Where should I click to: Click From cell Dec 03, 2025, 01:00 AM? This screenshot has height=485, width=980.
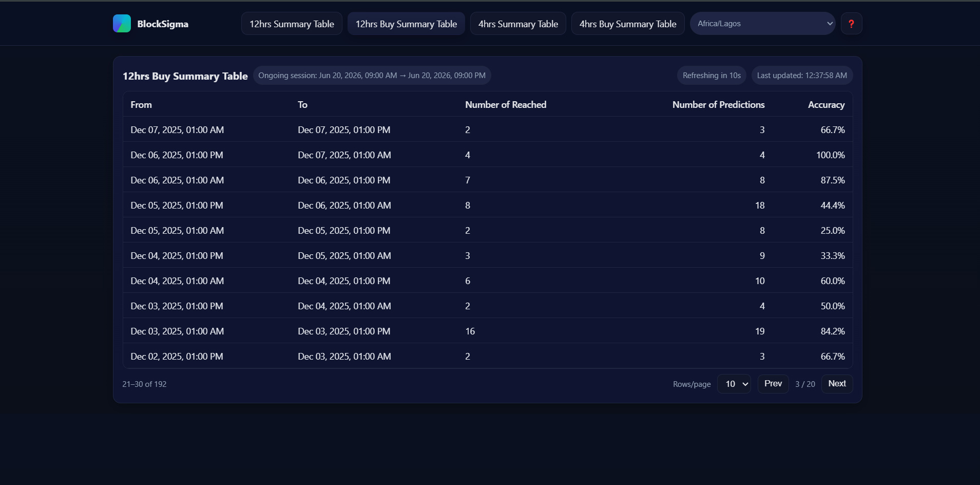click(x=177, y=331)
